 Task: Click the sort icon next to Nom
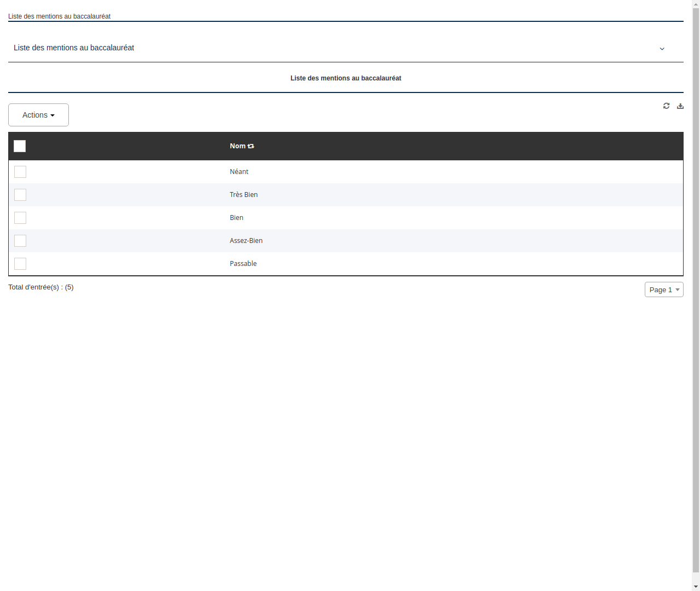coord(251,146)
